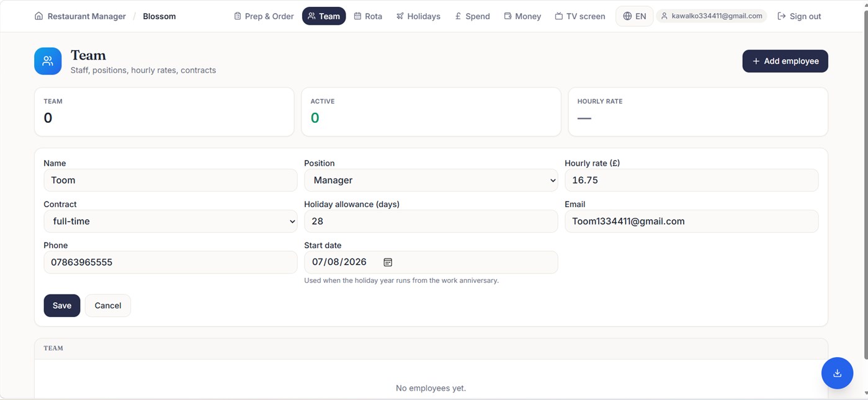Click the Blossom breadcrumb
The image size is (868, 400).
(x=159, y=16)
